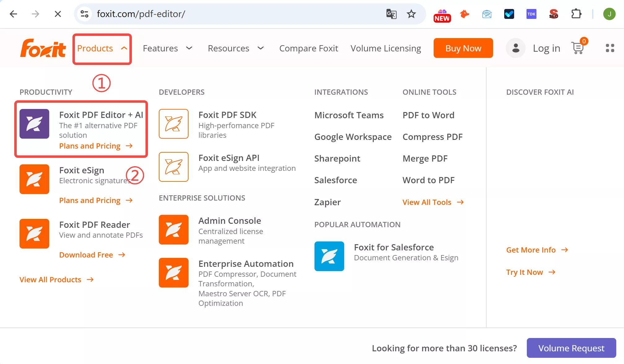Image resolution: width=624 pixels, height=364 pixels.
Task: Click the Buy Now button
Action: (x=463, y=48)
